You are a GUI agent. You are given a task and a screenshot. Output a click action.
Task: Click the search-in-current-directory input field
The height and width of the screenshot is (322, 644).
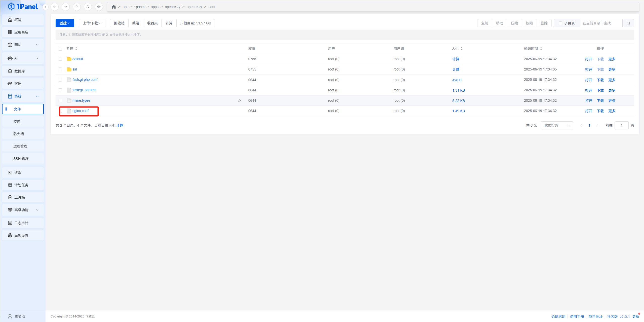[x=601, y=23]
